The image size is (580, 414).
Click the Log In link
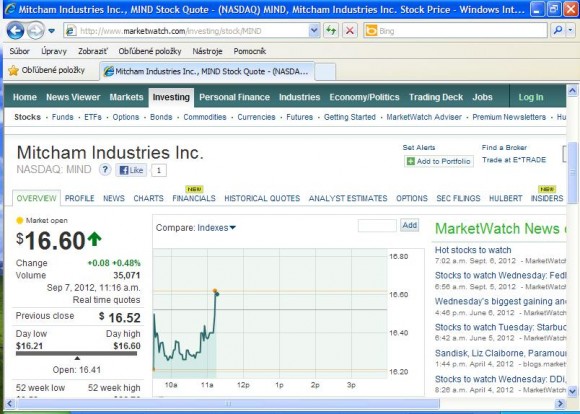[x=530, y=97]
